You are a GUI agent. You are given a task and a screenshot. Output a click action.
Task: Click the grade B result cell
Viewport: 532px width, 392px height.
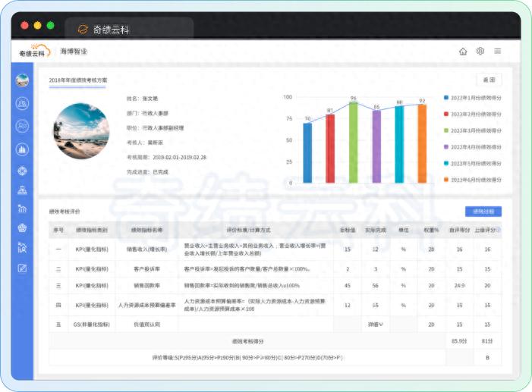[x=487, y=357]
